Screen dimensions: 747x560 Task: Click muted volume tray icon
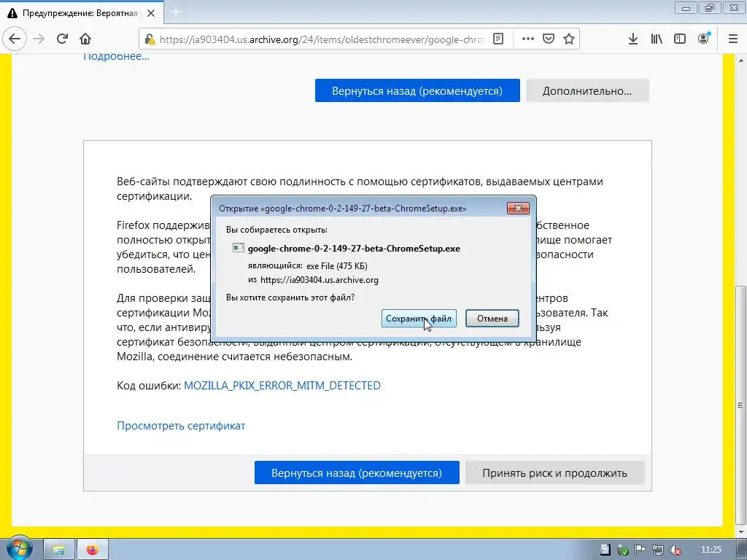[x=675, y=550]
